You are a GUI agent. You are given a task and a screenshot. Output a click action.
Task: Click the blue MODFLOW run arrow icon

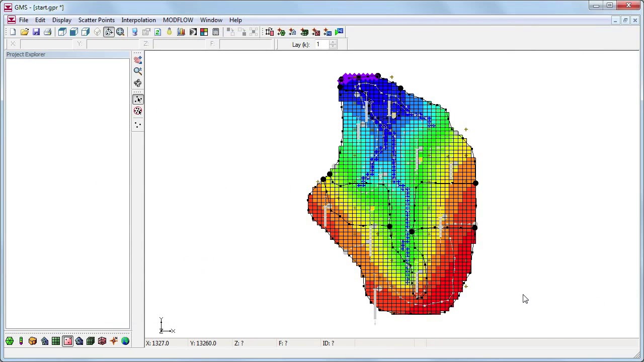coord(339,32)
